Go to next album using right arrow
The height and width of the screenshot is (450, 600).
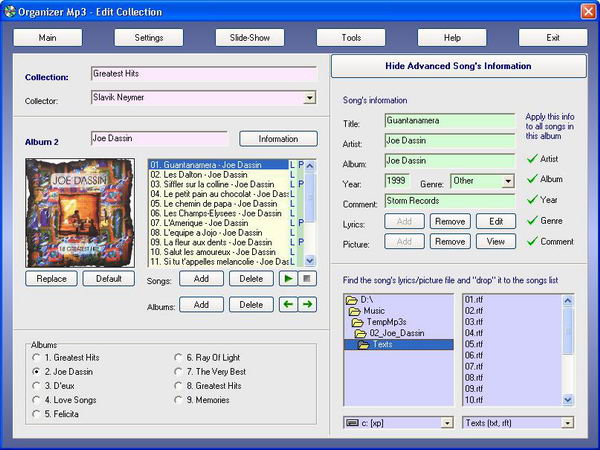tap(308, 304)
